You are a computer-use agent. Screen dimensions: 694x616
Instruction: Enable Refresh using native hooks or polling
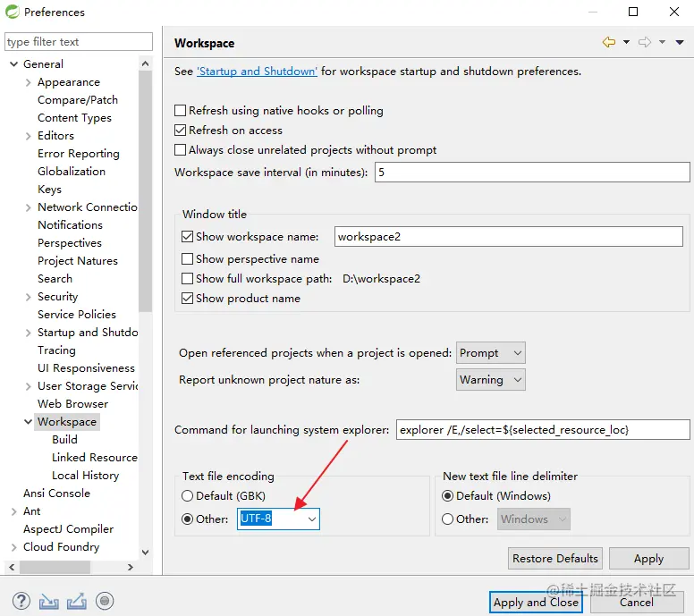180,110
